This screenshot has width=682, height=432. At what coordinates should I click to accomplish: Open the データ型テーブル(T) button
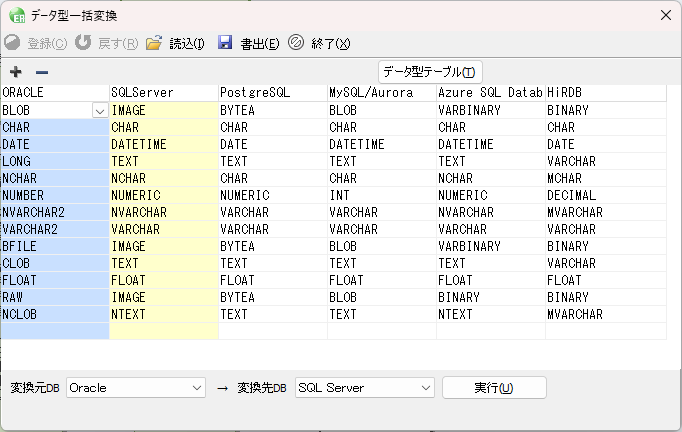pyautogui.click(x=430, y=72)
